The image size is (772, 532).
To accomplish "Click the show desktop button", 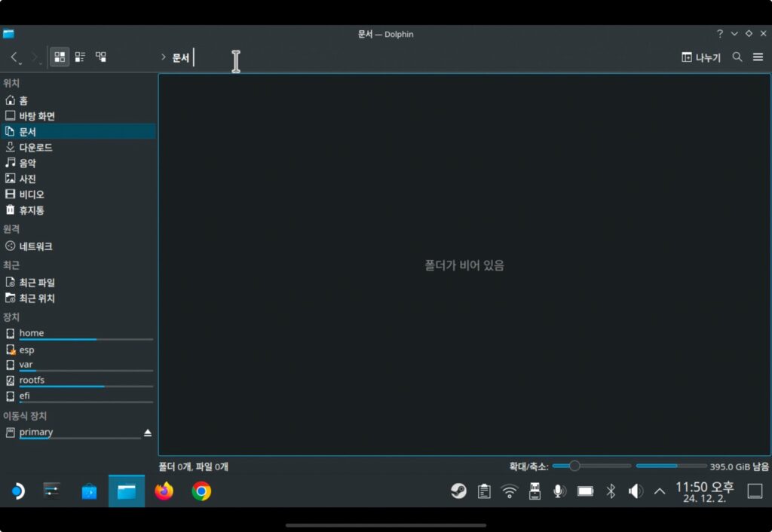I will [755, 491].
